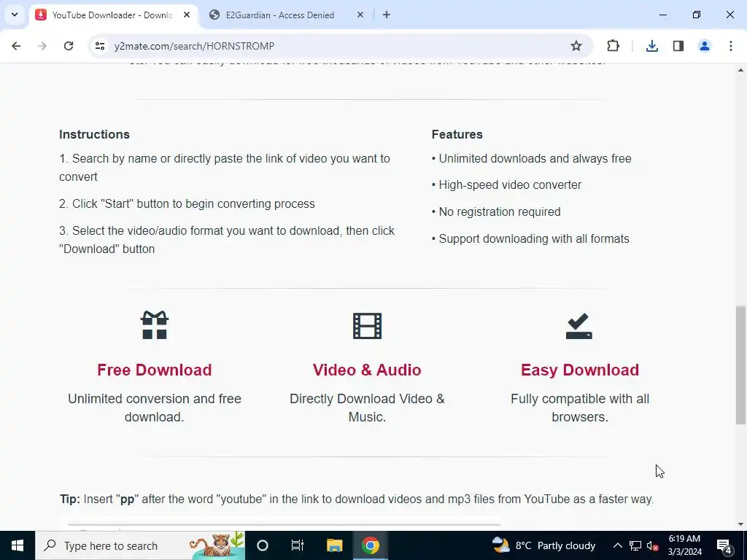
Task: Click the Video & Audio heading
Action: 367,370
